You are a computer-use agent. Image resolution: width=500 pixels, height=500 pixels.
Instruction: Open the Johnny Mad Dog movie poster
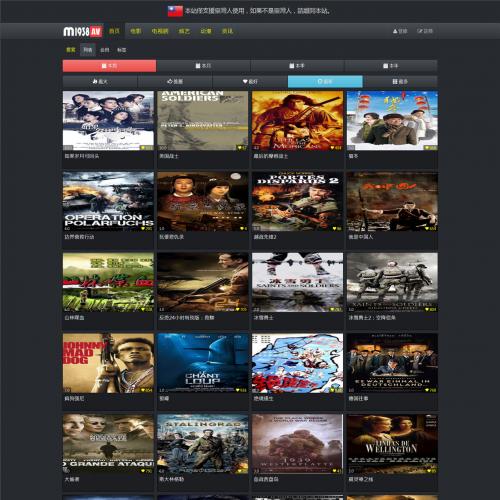108,363
